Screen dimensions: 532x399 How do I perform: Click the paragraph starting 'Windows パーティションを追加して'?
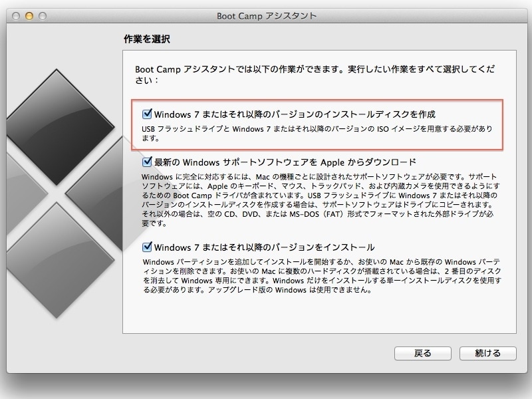pos(322,276)
